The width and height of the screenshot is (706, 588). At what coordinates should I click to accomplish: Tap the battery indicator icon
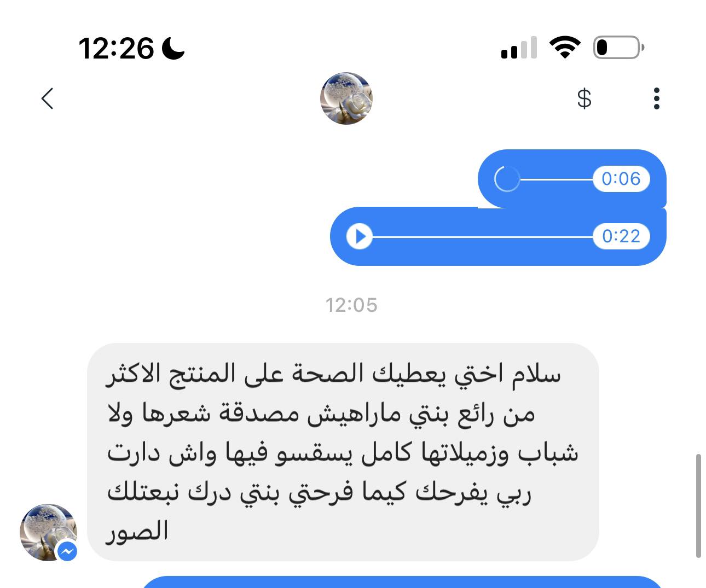coord(619,48)
